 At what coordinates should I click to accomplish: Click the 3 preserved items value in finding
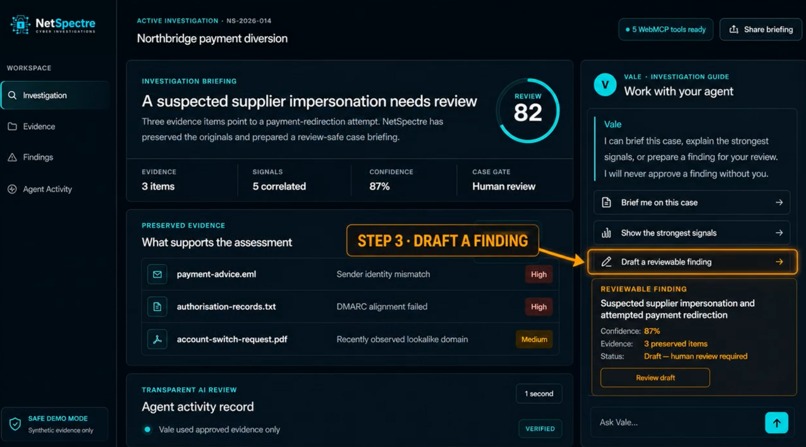coord(675,344)
